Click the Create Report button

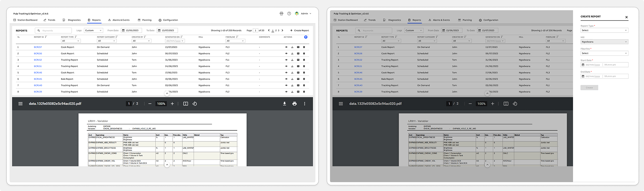299,30
